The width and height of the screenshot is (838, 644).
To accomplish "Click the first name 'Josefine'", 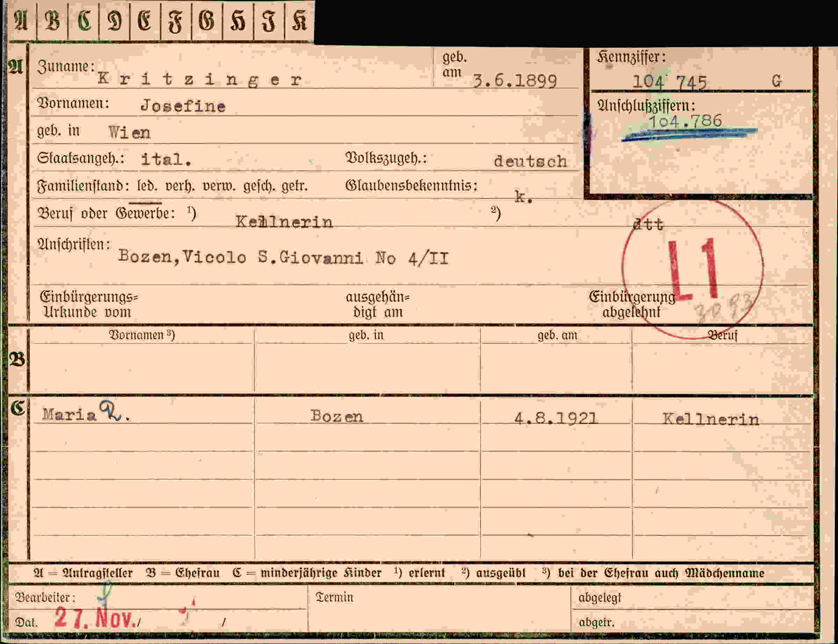I will (x=183, y=106).
